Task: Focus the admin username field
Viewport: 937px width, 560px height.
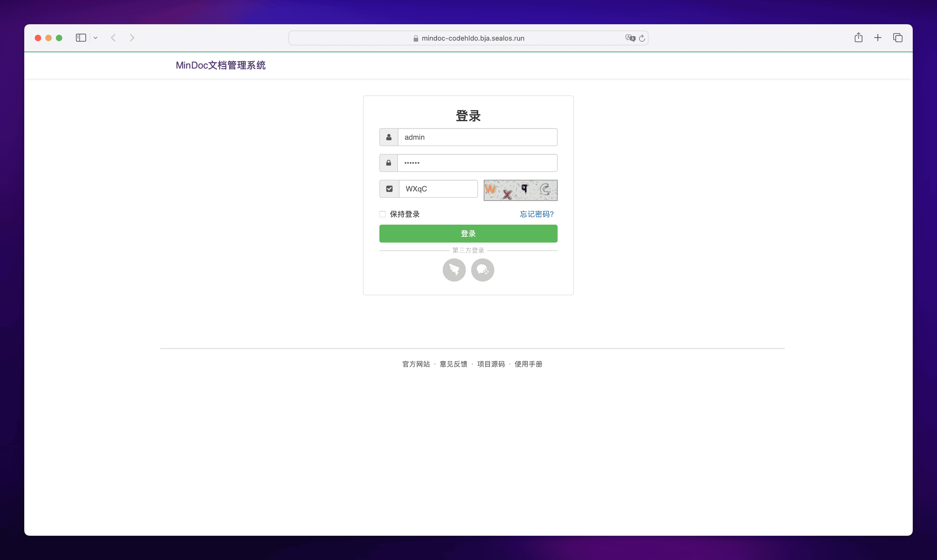Action: pos(477,137)
